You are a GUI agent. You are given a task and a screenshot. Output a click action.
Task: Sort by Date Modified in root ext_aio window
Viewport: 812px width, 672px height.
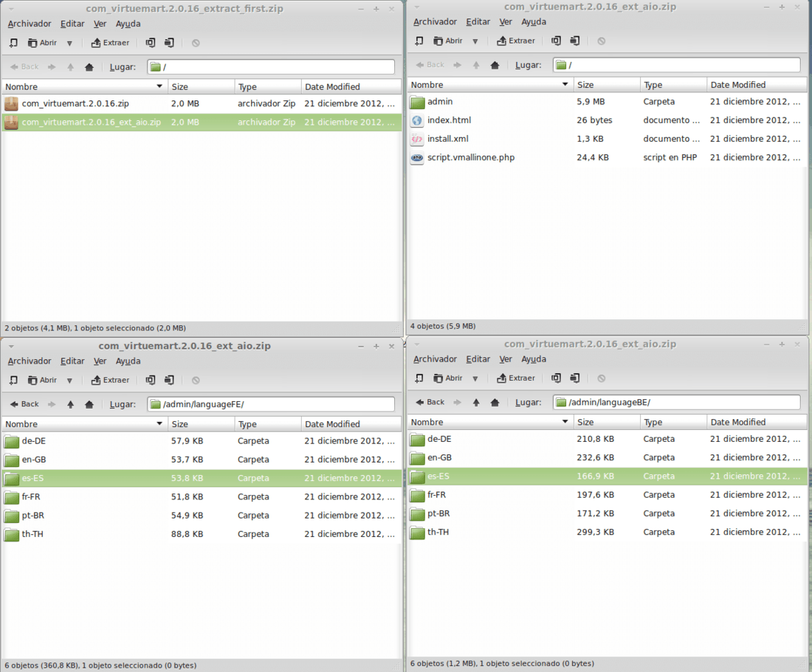click(757, 84)
